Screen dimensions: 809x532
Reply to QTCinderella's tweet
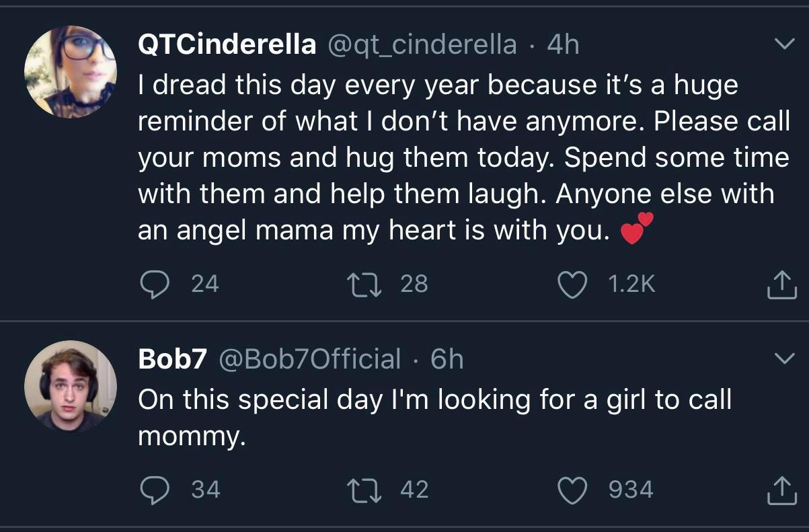point(155,284)
